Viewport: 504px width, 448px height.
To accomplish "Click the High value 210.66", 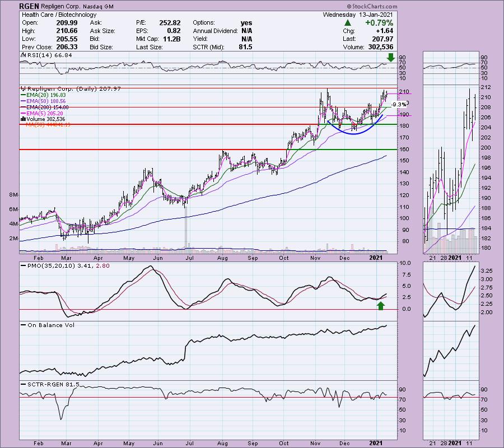I will tap(67, 31).
